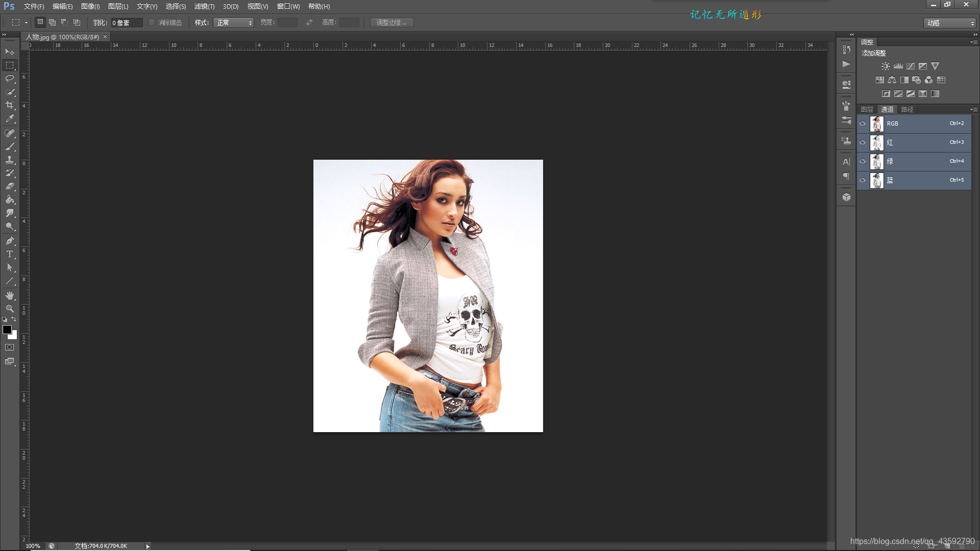This screenshot has height=551, width=980.
Task: Open the Style dropdown
Action: 233,22
